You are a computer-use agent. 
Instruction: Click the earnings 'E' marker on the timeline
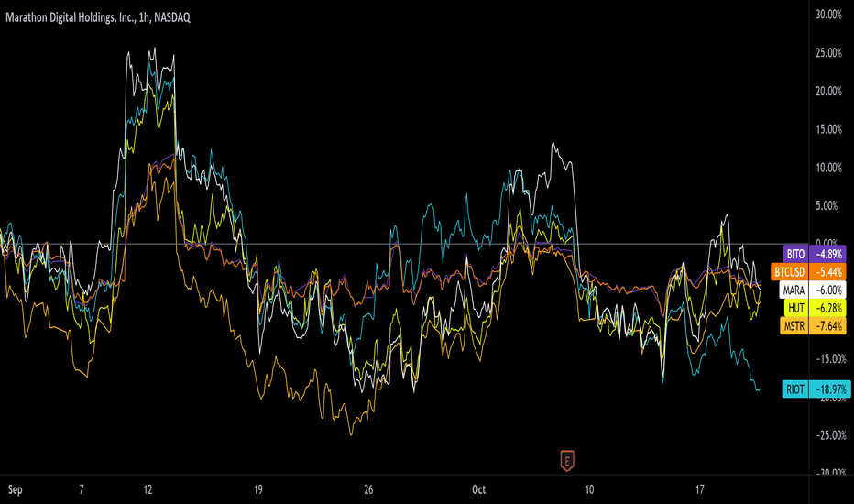pos(567,462)
